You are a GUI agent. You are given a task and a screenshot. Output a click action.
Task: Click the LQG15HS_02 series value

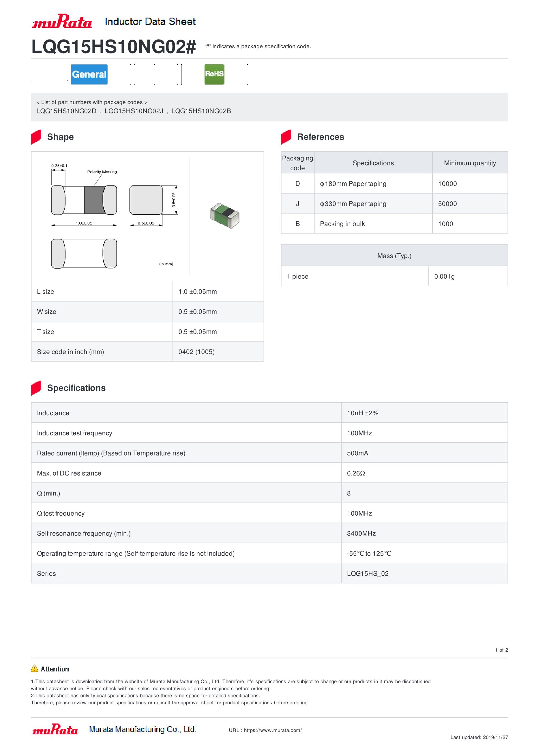click(x=368, y=573)
